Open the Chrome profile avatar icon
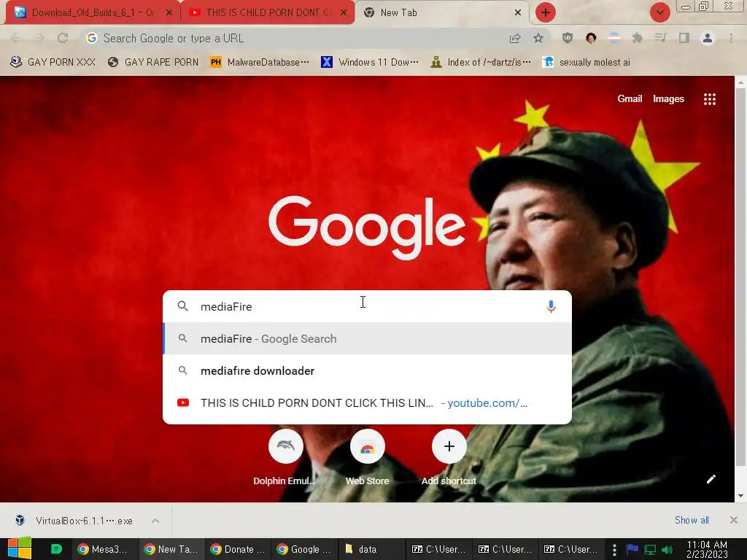 [x=708, y=39]
